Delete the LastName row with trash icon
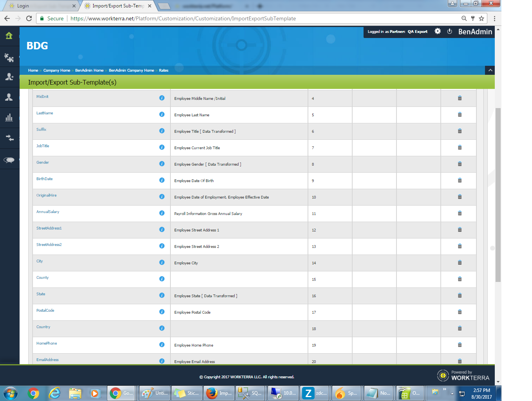The width and height of the screenshot is (532, 401). point(460,115)
